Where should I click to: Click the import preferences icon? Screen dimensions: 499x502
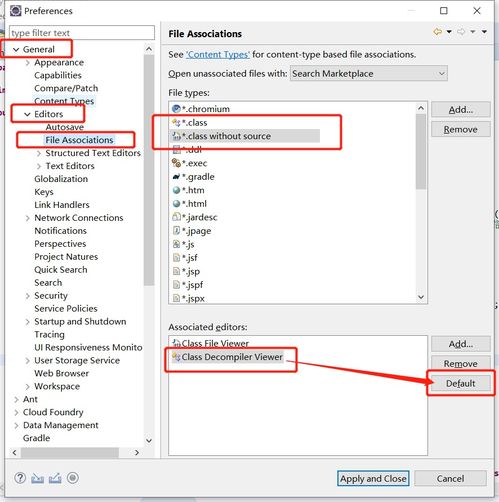(37, 478)
